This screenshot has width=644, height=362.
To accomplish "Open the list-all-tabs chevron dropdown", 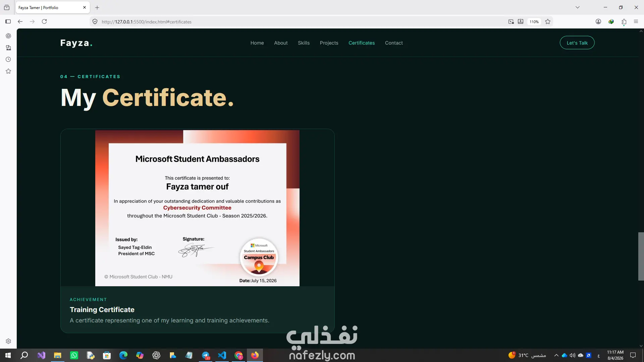I will tap(578, 7).
